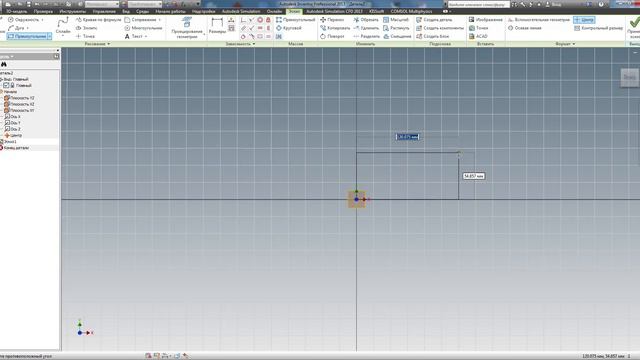Open the Эскиз ribbon tab
Viewport: 640px width, 360px height.
294,11
